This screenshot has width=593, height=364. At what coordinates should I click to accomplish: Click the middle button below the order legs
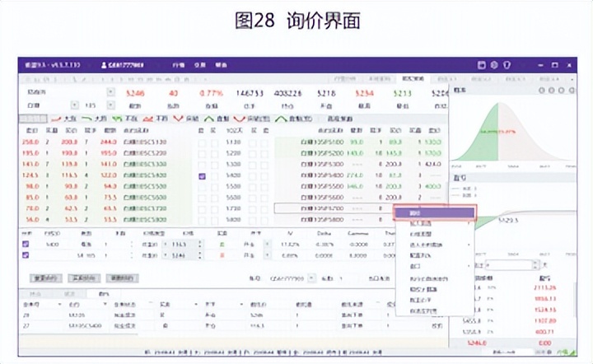click(x=83, y=278)
